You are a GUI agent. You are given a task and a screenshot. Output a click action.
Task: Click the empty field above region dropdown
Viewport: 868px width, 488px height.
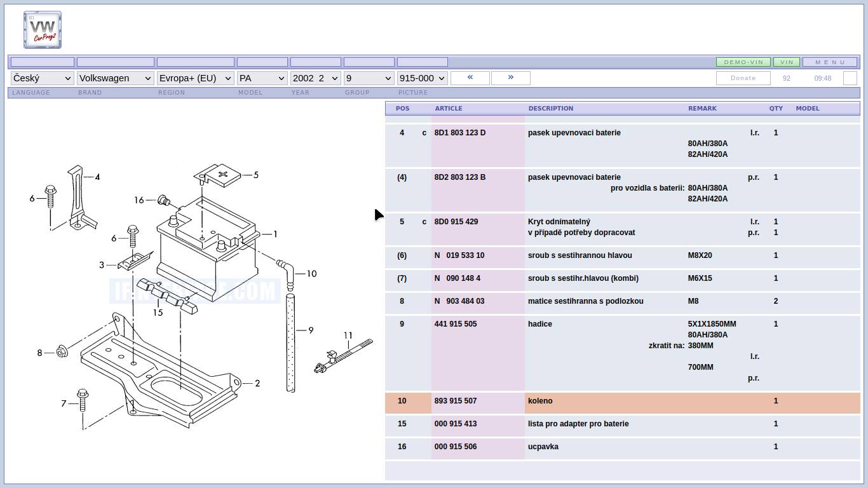(x=196, y=62)
